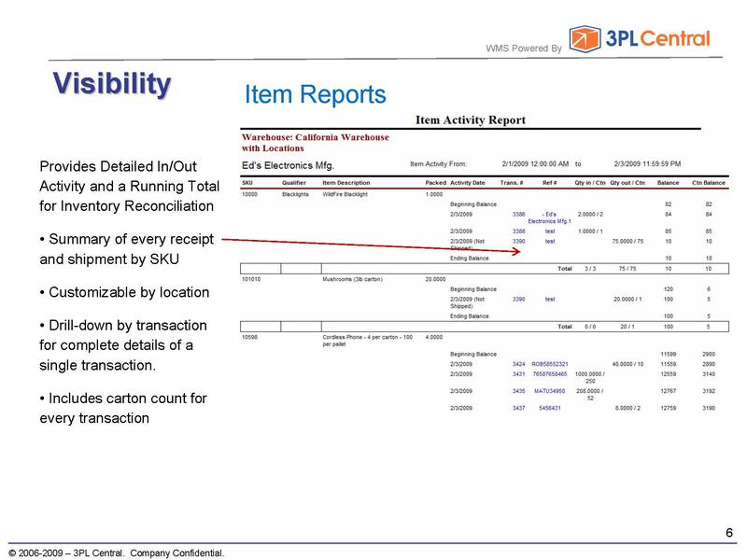Click start date '2/1/2009 12:00:00 AM'
The image size is (747, 560).
coord(535,164)
